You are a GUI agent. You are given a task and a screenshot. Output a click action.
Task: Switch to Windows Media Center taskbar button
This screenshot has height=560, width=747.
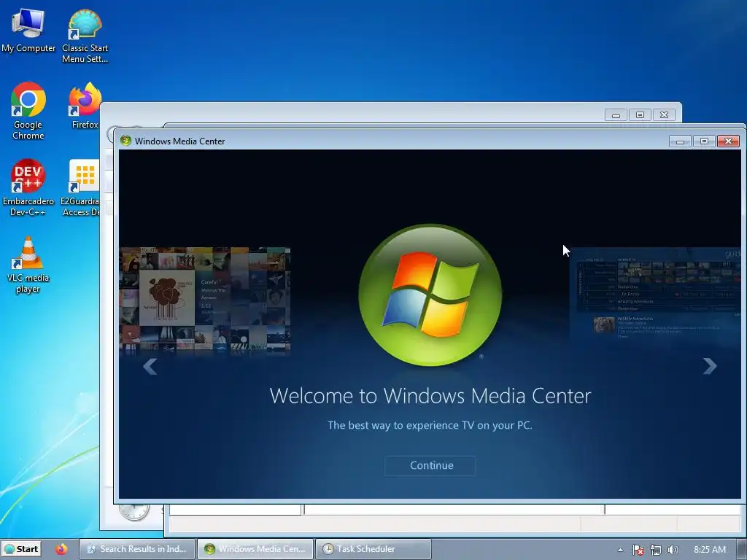pyautogui.click(x=255, y=549)
